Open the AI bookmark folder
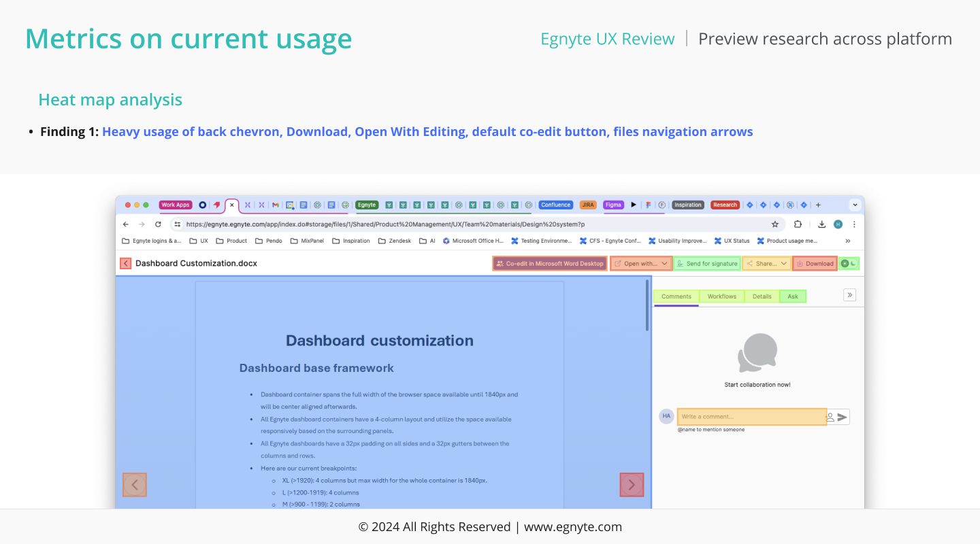The width and height of the screenshot is (980, 544). pyautogui.click(x=427, y=241)
